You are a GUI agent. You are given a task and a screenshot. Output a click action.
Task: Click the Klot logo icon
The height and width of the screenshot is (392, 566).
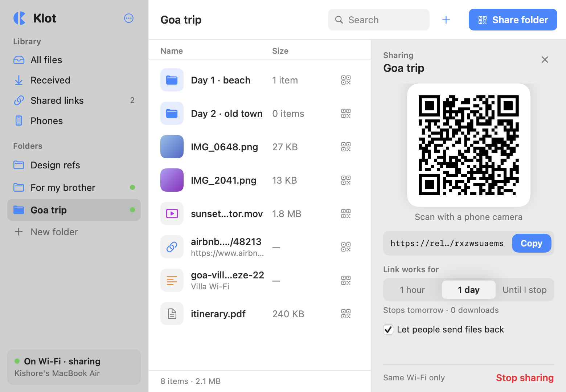pos(20,18)
